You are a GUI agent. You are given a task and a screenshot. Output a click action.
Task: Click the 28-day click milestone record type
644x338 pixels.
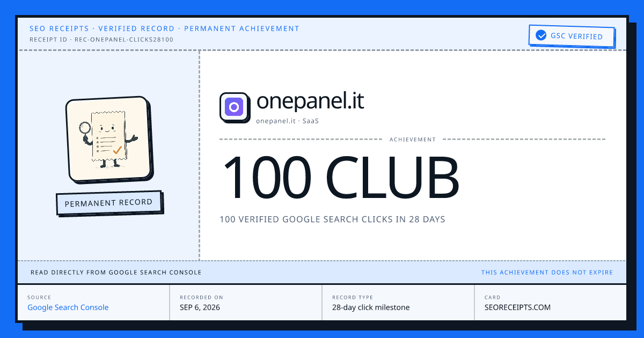pos(371,307)
